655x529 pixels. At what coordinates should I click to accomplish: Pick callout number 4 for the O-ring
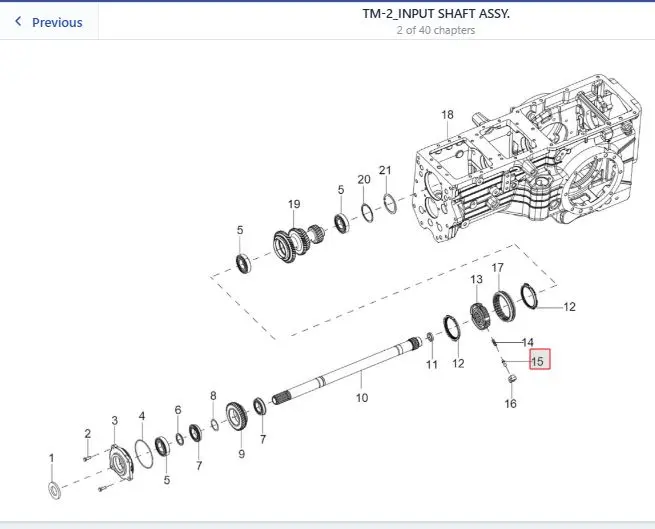(142, 416)
